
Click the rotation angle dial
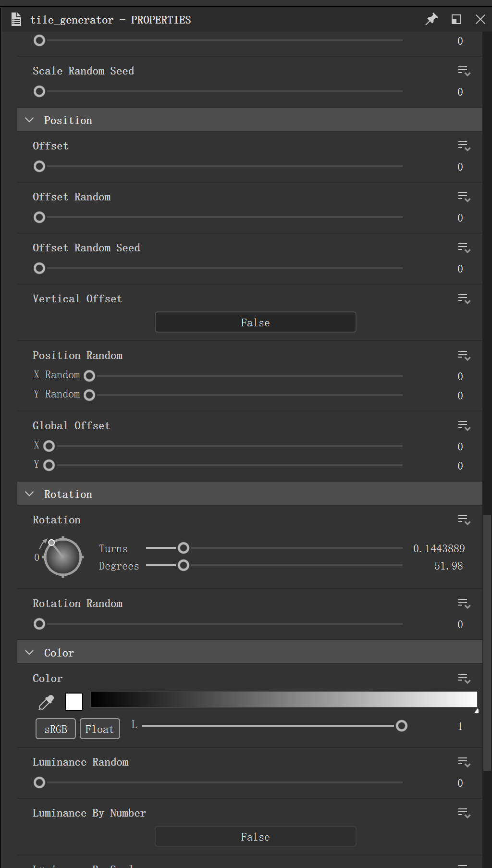pyautogui.click(x=63, y=557)
